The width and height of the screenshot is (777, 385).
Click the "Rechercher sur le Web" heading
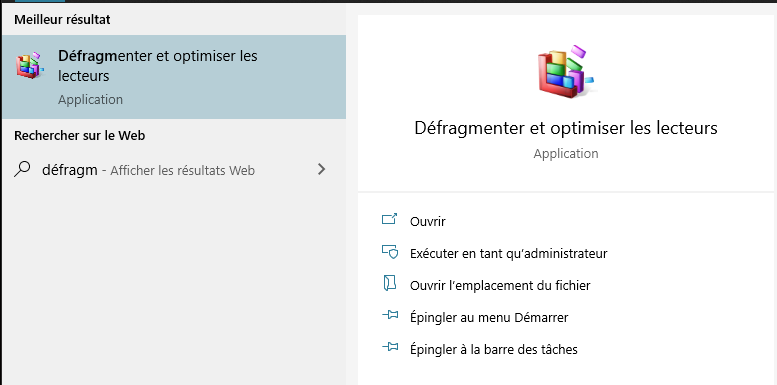click(79, 135)
